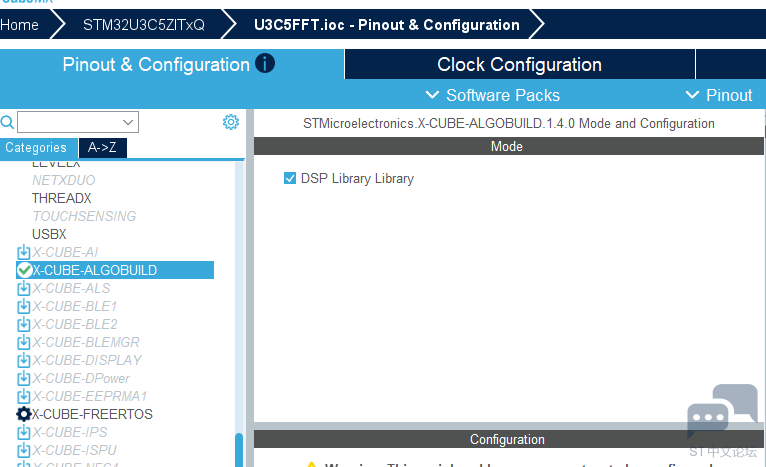Click the gear icon beside X-CUBE-FREERTOS

click(23, 414)
